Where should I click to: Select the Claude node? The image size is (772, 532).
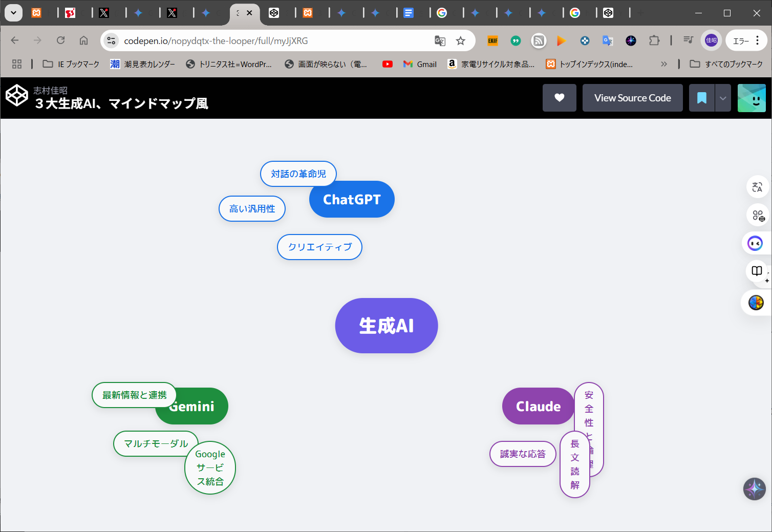[538, 406]
